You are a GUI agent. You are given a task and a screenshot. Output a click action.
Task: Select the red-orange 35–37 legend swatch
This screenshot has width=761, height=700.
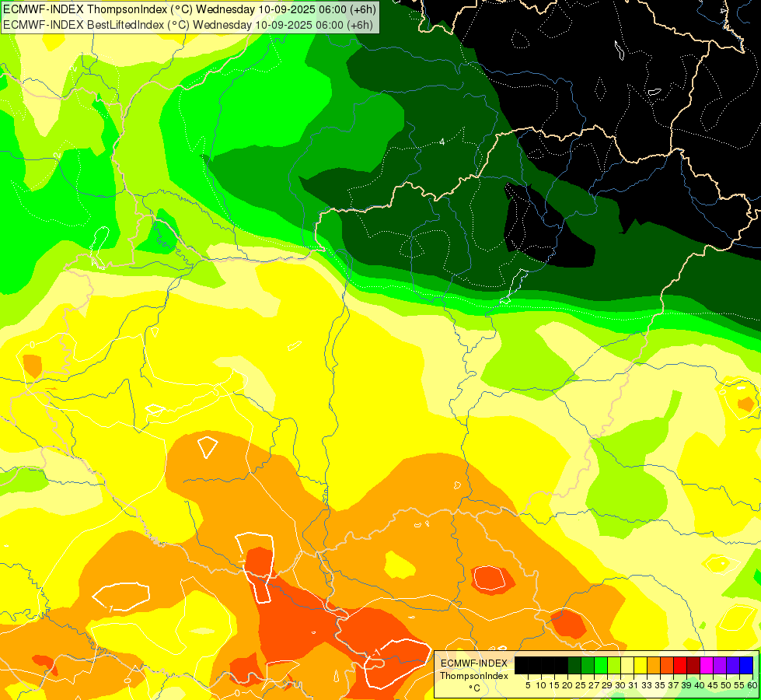667,665
